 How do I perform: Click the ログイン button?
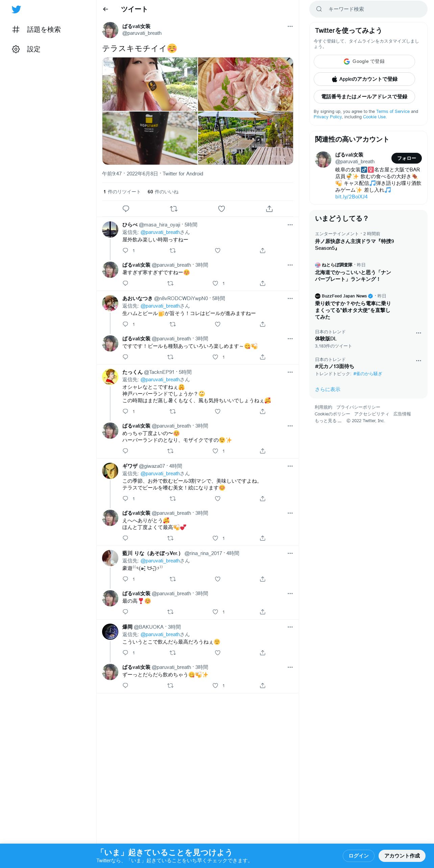coord(358,855)
